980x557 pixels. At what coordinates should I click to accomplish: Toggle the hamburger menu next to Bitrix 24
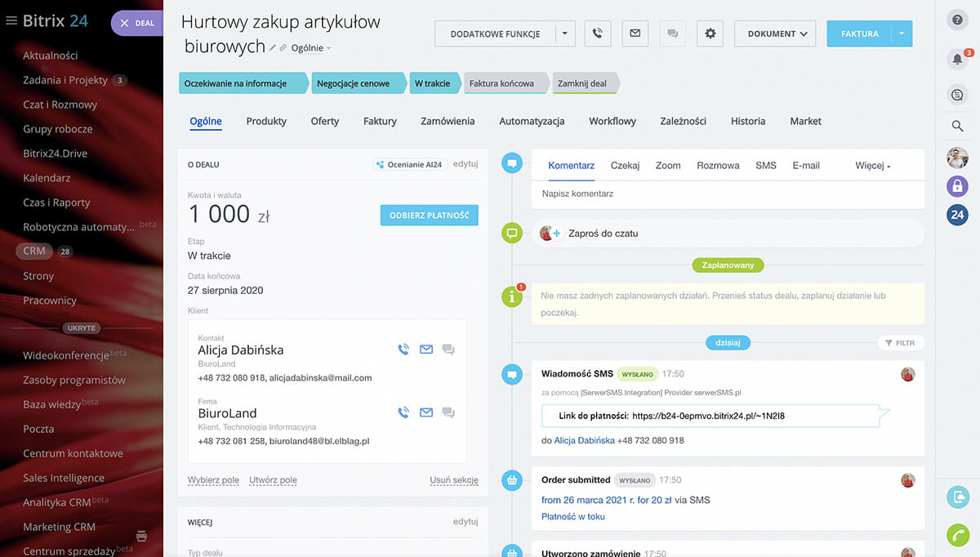click(11, 21)
